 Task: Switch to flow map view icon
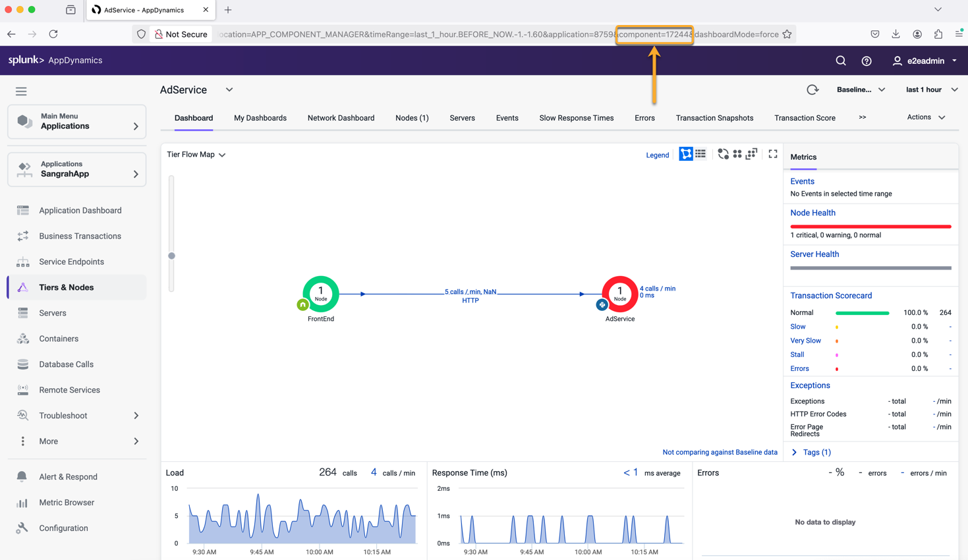point(686,154)
